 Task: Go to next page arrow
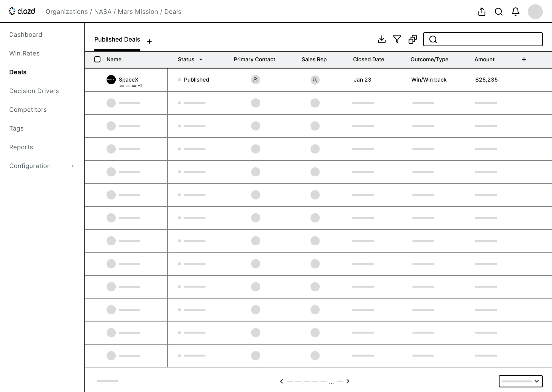point(348,381)
